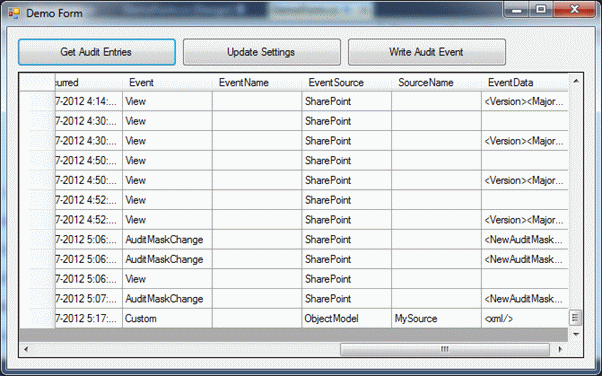Click the scroll down arrow of the grid
The image size is (602, 376).
(576, 334)
